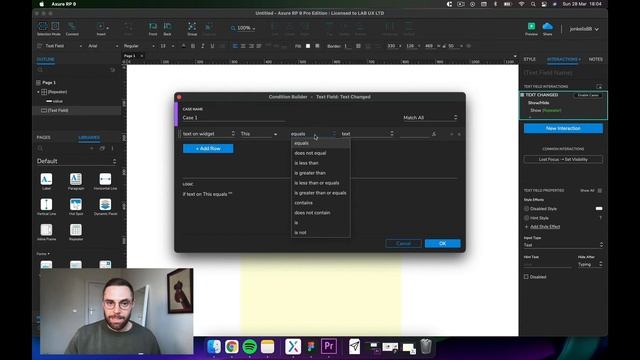The height and width of the screenshot is (360, 640).
Task: Open Spotify from the dock
Action: point(249,347)
